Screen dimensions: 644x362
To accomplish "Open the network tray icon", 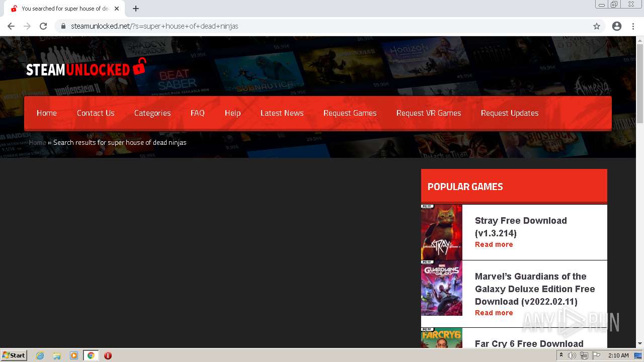I will pyautogui.click(x=584, y=355).
